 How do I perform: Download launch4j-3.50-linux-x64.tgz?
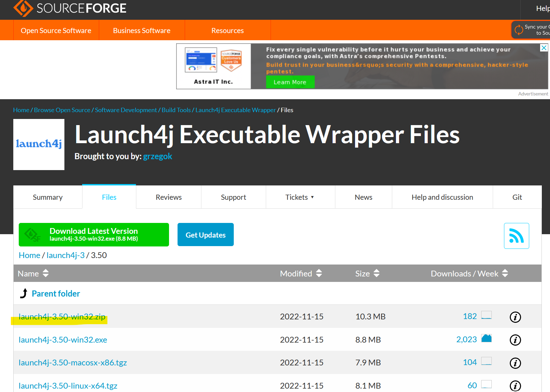pos(68,386)
